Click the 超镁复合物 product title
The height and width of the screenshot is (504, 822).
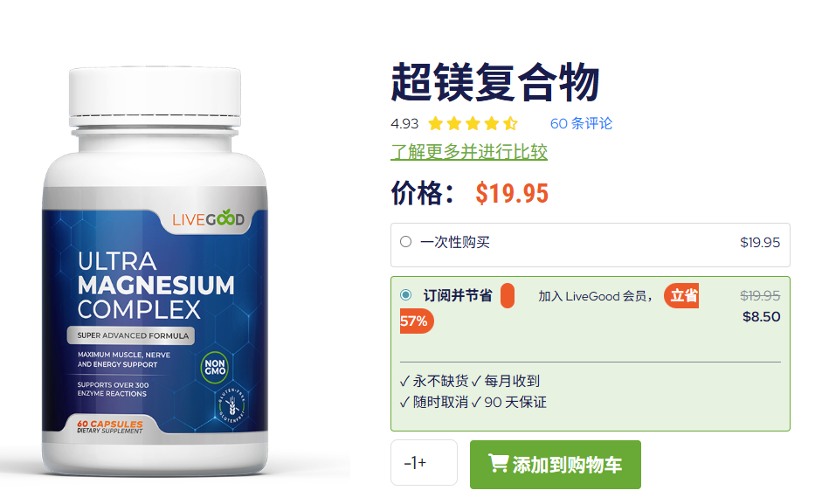495,82
